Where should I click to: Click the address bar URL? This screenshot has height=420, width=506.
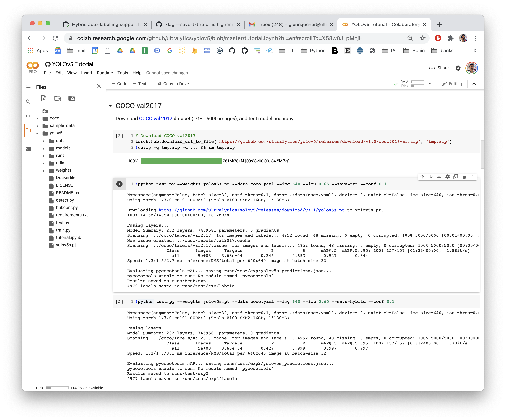coord(220,38)
